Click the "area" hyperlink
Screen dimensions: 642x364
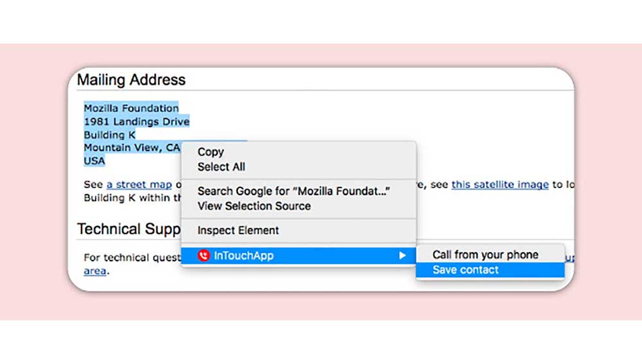click(x=95, y=271)
